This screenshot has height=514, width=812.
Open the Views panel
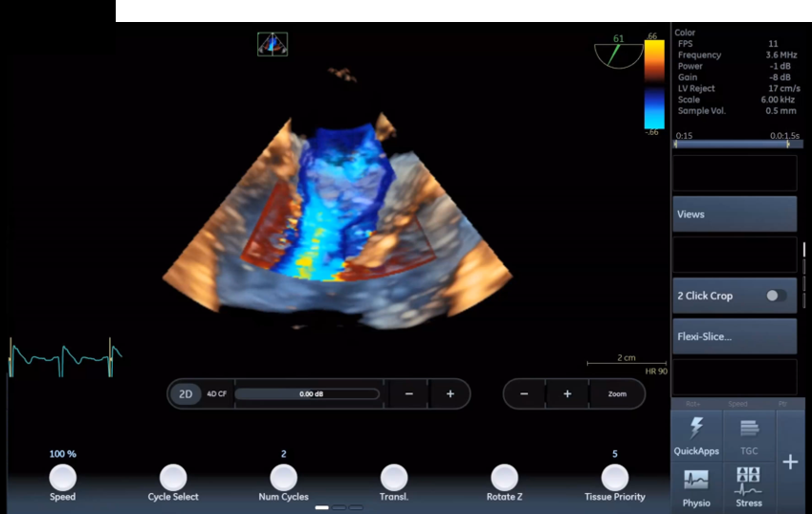[x=734, y=214]
